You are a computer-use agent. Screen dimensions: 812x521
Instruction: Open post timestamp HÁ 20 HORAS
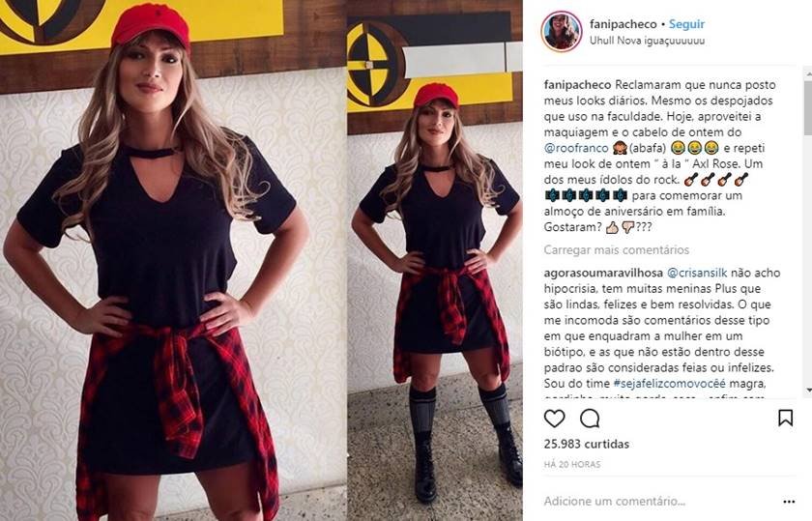coord(572,465)
